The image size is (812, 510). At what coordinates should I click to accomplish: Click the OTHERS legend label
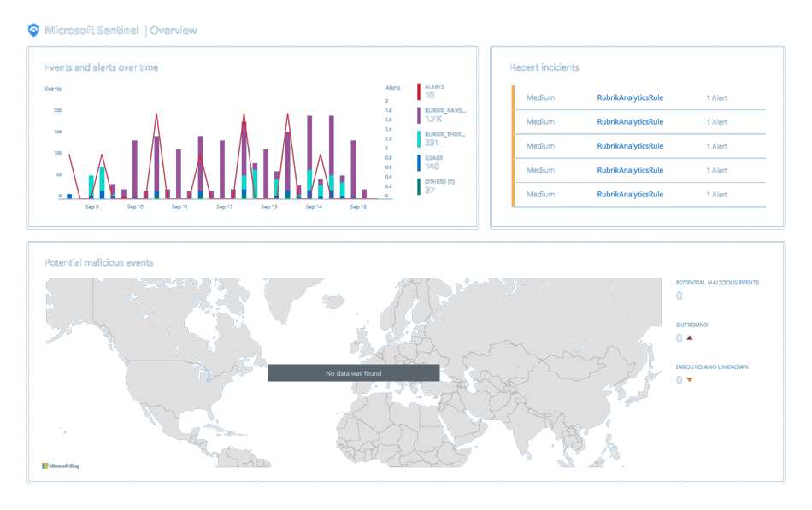click(439, 182)
